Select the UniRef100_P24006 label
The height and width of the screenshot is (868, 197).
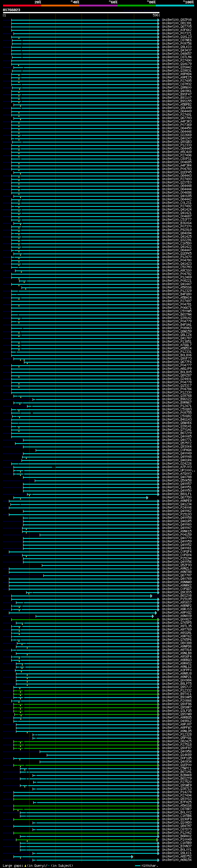pos(177,507)
